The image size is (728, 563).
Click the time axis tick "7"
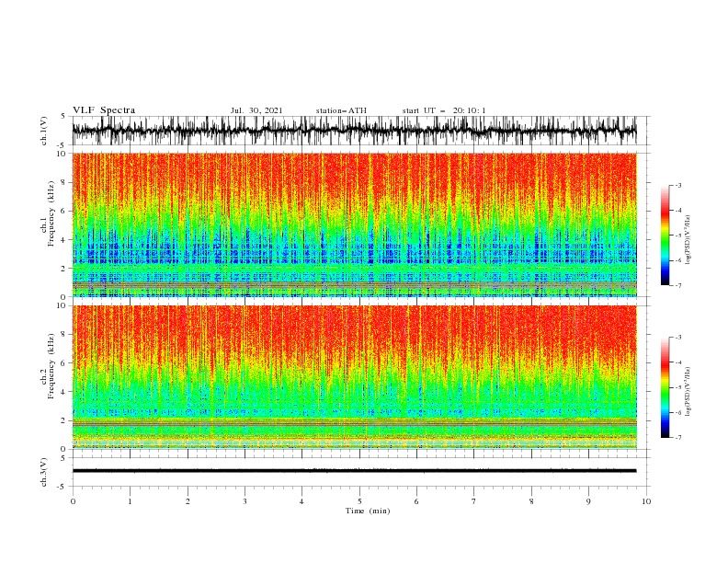tap(474, 501)
